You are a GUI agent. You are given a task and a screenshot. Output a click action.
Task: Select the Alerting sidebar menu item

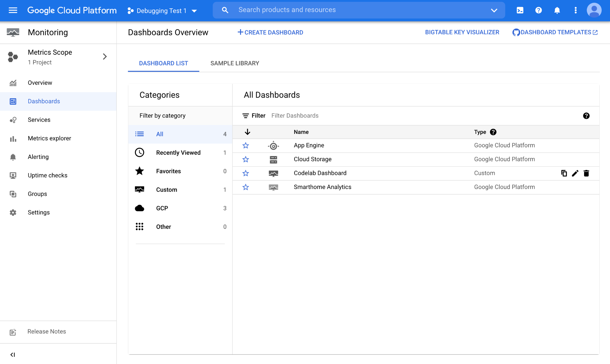(38, 157)
